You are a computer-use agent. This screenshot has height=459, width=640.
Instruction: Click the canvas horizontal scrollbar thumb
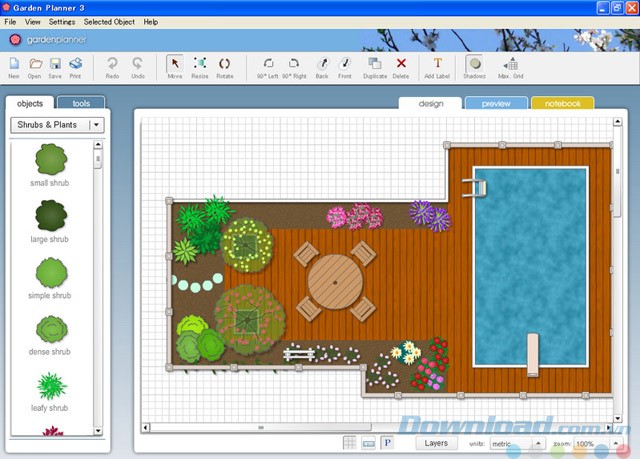pyautogui.click(x=261, y=428)
